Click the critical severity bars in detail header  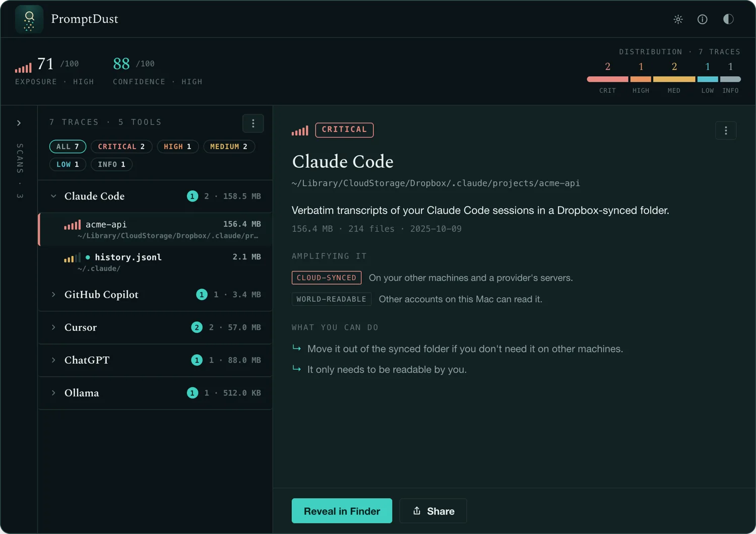300,130
